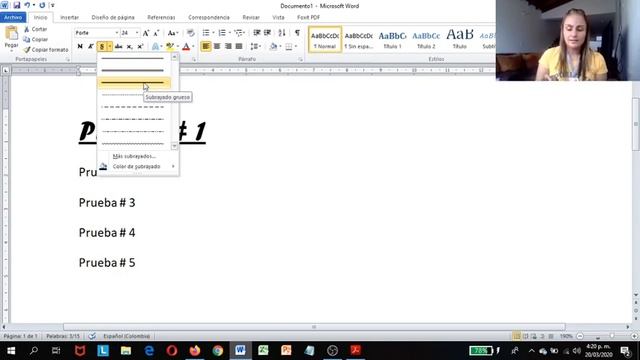The width and height of the screenshot is (640, 360).
Task: Switch to Diseño de página tab
Action: pyautogui.click(x=113, y=18)
